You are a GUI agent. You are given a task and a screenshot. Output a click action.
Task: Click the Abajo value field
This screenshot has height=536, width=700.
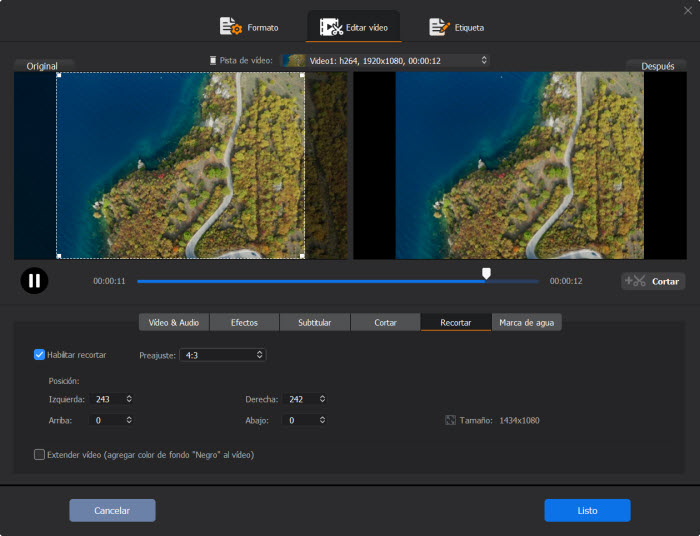[300, 420]
